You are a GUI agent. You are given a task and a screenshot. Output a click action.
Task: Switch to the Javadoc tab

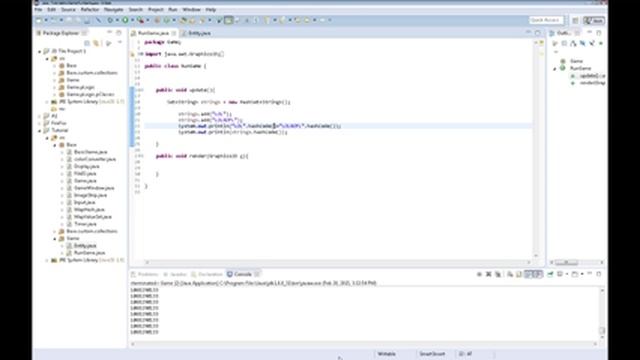pos(175,274)
